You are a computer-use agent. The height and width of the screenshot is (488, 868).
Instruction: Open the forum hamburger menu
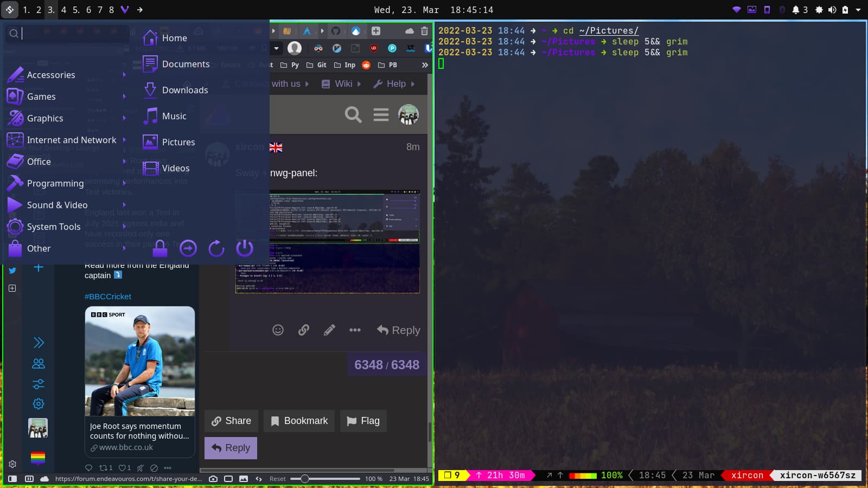click(x=381, y=115)
